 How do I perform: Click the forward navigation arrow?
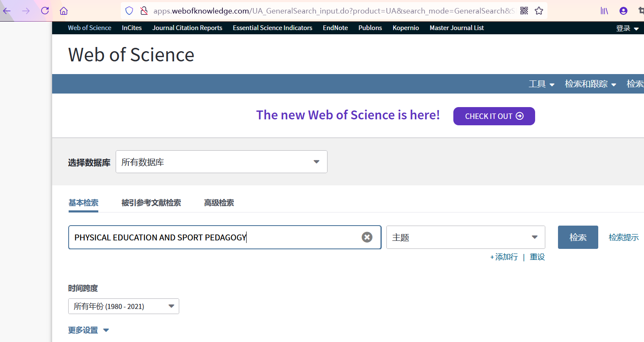(x=26, y=11)
